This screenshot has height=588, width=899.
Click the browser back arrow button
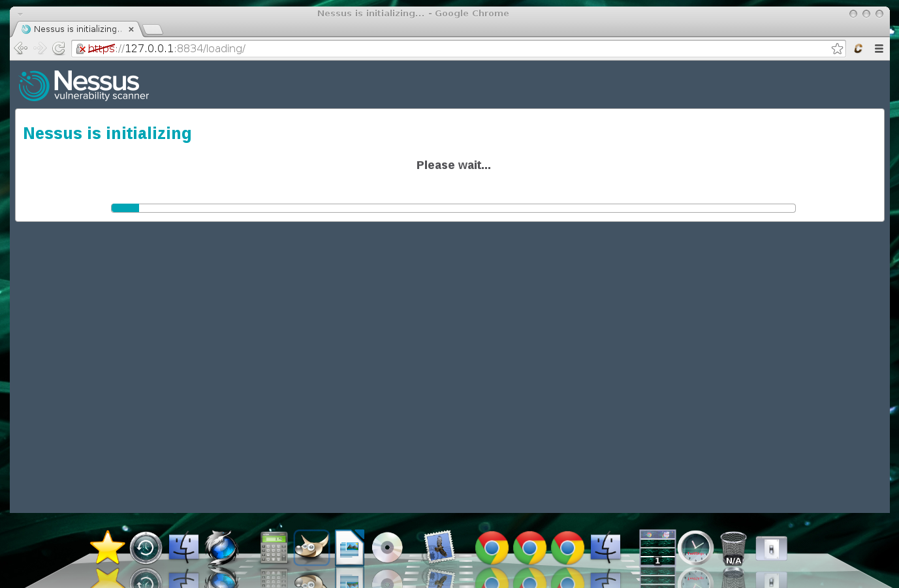(x=21, y=48)
